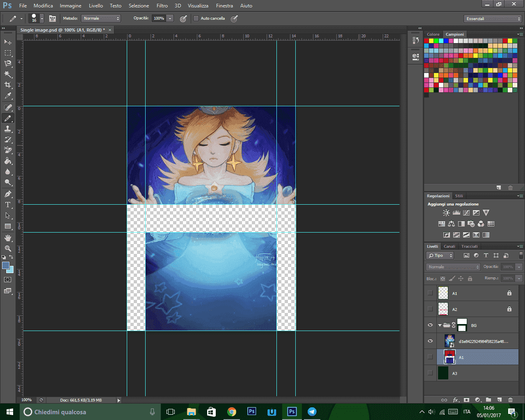Screen dimensions: 525x420
Task: Add a Photo Filter adjustment
Action: (471, 224)
